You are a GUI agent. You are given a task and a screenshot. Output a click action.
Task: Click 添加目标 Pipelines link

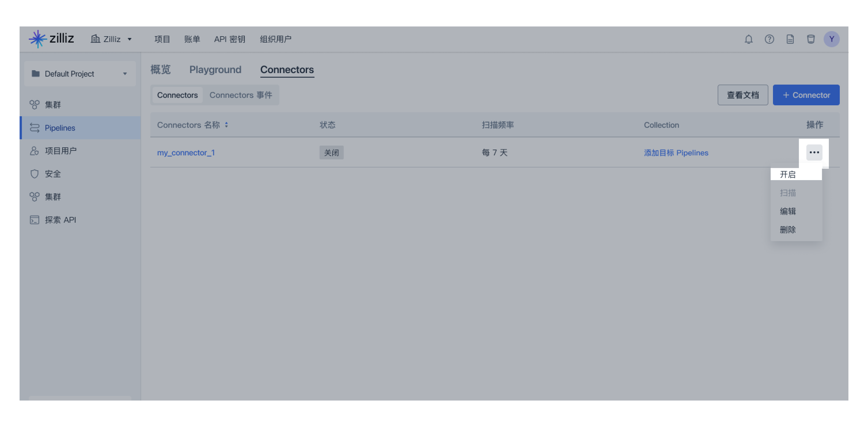tap(675, 152)
